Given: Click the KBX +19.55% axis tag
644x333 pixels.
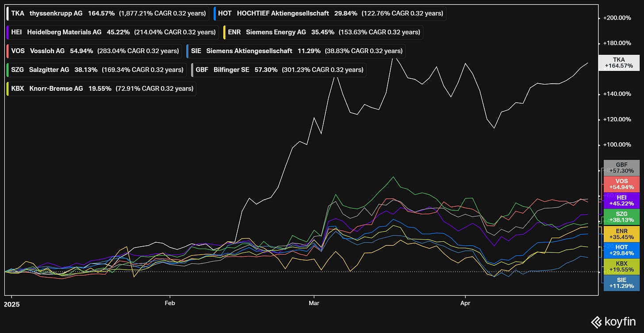Looking at the screenshot, I should pos(621,267).
